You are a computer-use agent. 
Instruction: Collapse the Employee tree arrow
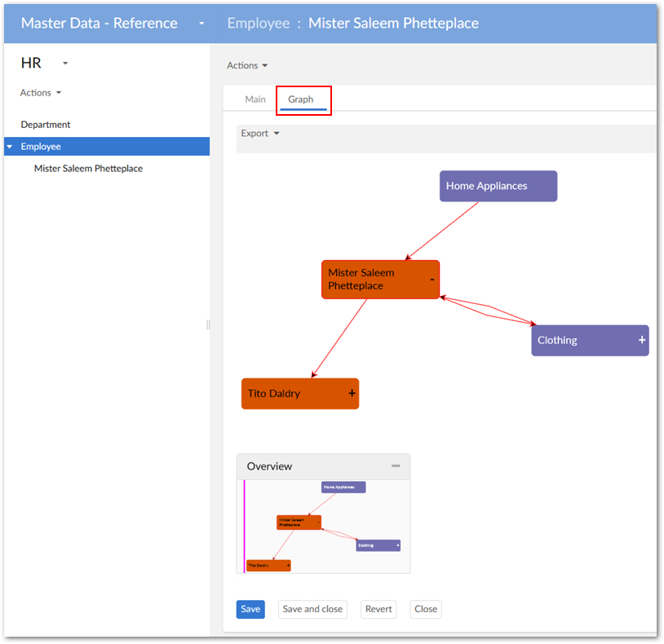[10, 147]
